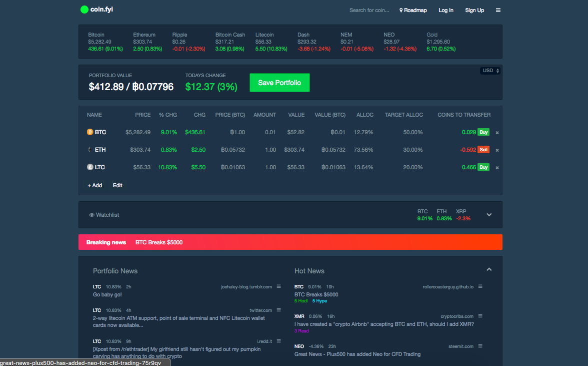Collapse the news section chevron

click(489, 269)
